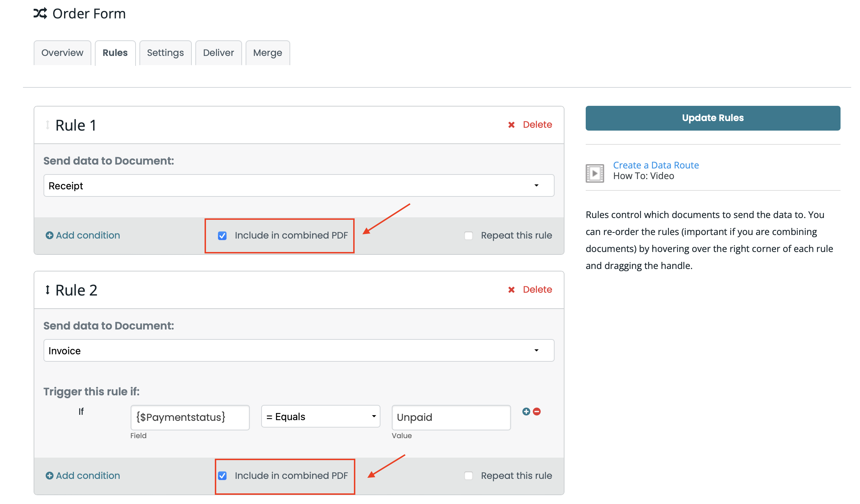Uncheck Include in combined PDF for Rule 1
This screenshot has height=504, width=860.
pos(222,235)
